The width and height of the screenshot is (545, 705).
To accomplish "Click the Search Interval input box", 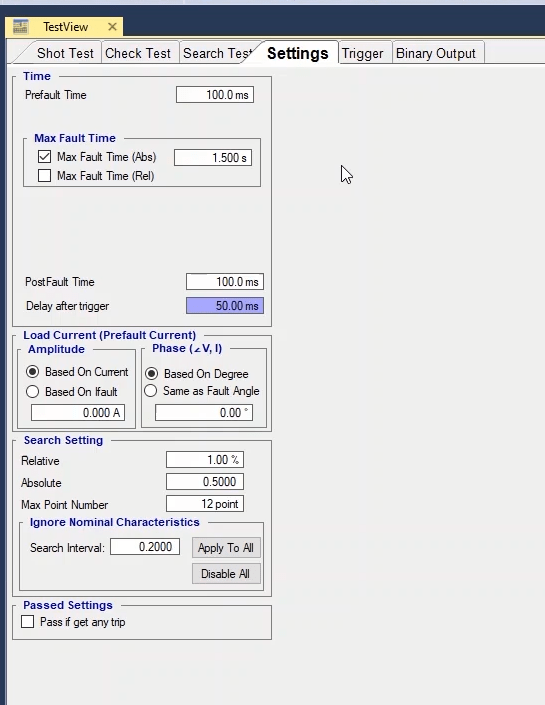I will click(145, 547).
